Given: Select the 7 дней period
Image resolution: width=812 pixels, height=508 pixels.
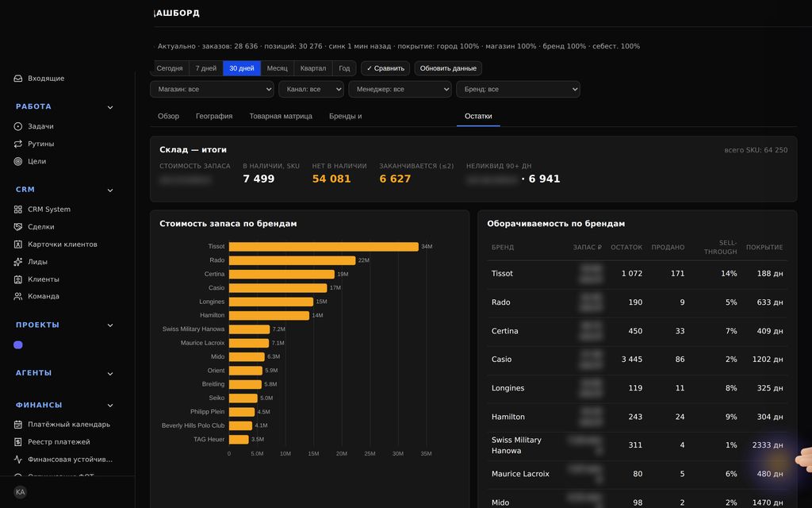Looking at the screenshot, I should coord(206,68).
